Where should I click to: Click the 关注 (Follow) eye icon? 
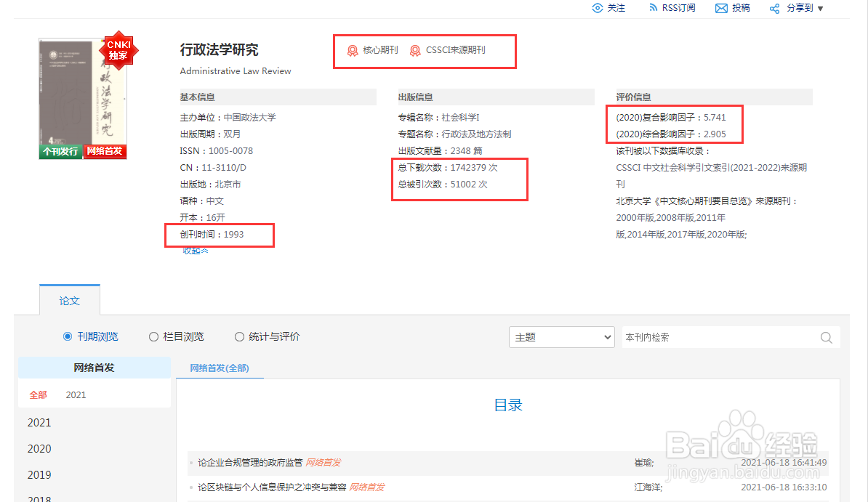coord(598,8)
